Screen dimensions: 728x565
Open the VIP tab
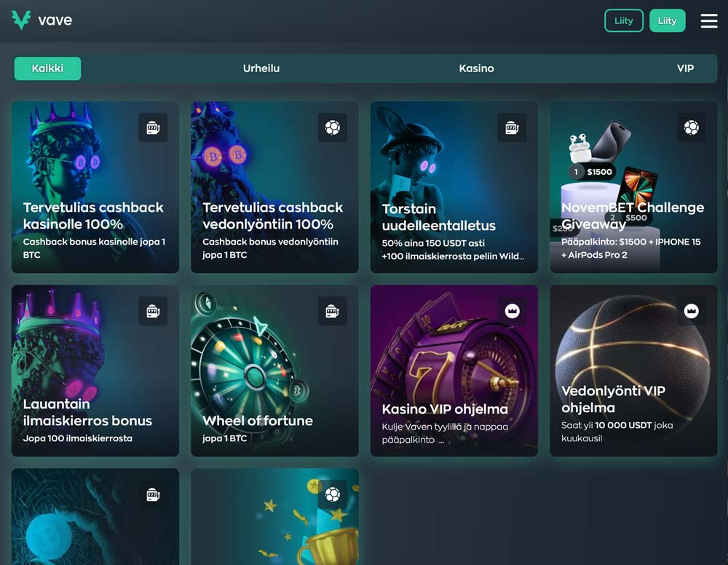coord(685,68)
